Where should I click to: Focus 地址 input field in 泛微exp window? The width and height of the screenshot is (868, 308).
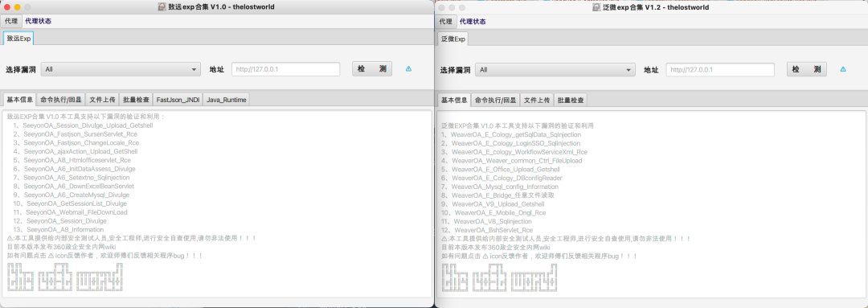[720, 70]
